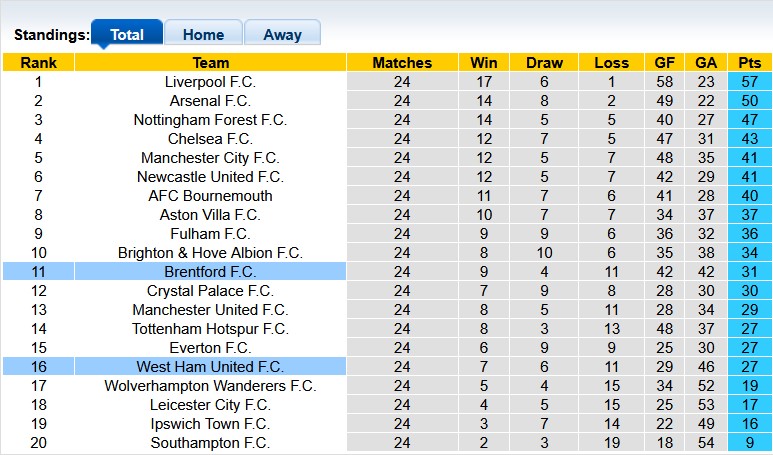Select Chelsea F.C. team name

click(210, 139)
